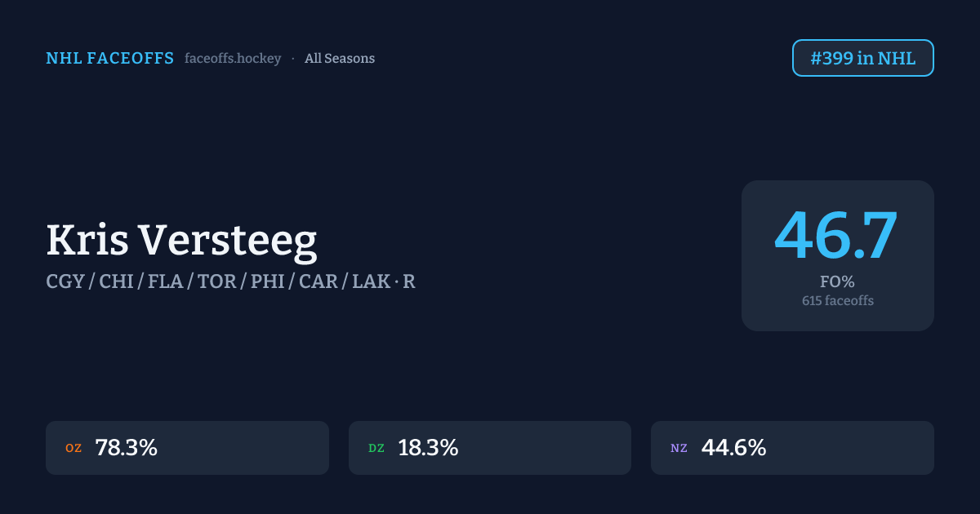Select the CAR team abbreviation
This screenshot has height=514, width=980.
[x=318, y=282]
